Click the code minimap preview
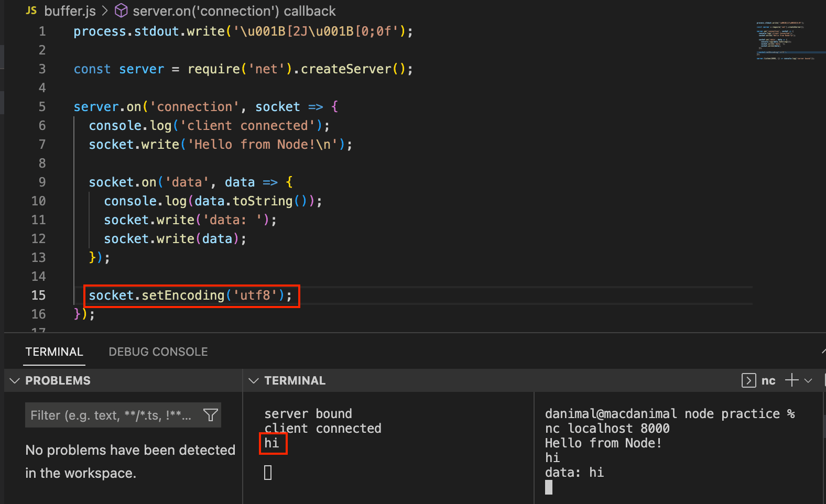Screen dimensions: 826x504 click(x=786, y=41)
